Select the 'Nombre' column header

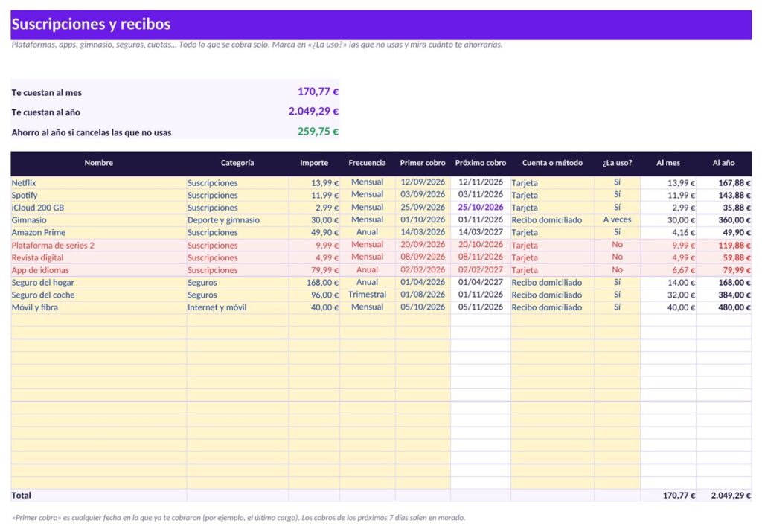pyautogui.click(x=99, y=163)
